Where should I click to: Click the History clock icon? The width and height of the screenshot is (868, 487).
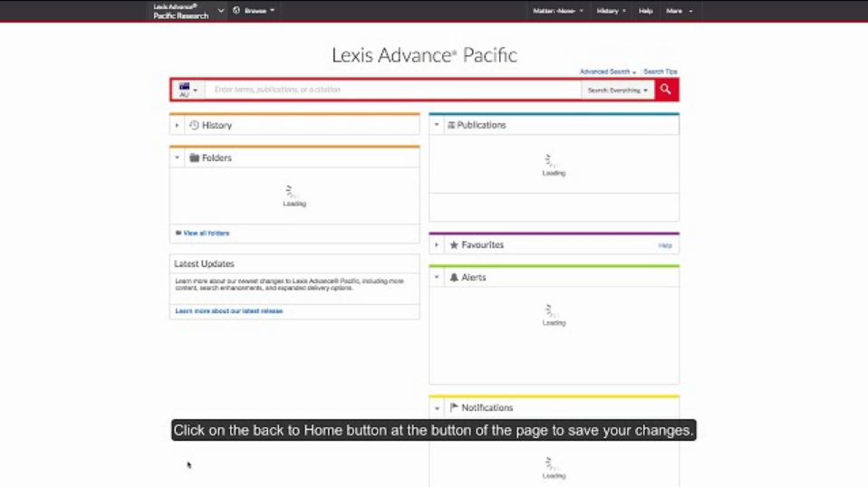pyautogui.click(x=194, y=126)
